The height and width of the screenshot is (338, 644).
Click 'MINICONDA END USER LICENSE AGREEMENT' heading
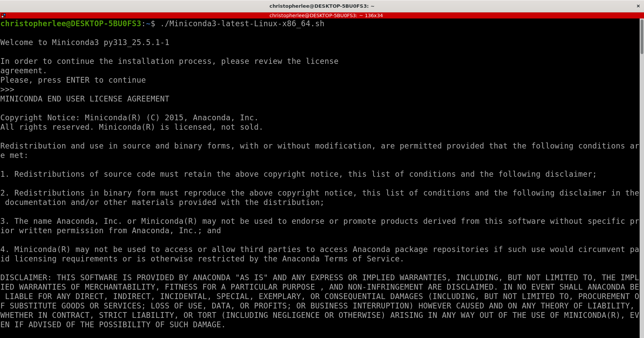[x=85, y=99]
